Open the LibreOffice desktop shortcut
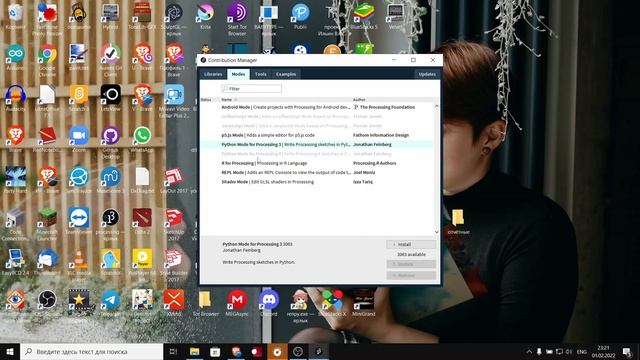Image resolution: width=640 pixels, height=360 pixels. pyautogui.click(x=47, y=101)
